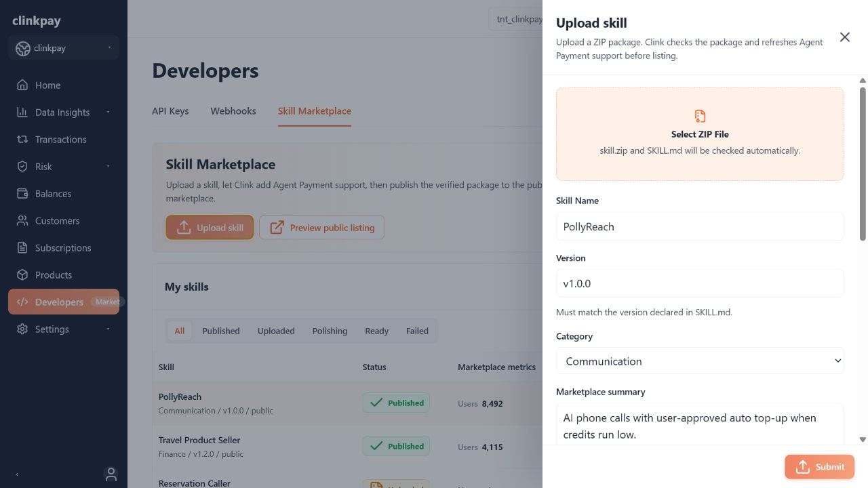Click the Users 8,492 metric
868x488 pixels.
(480, 403)
